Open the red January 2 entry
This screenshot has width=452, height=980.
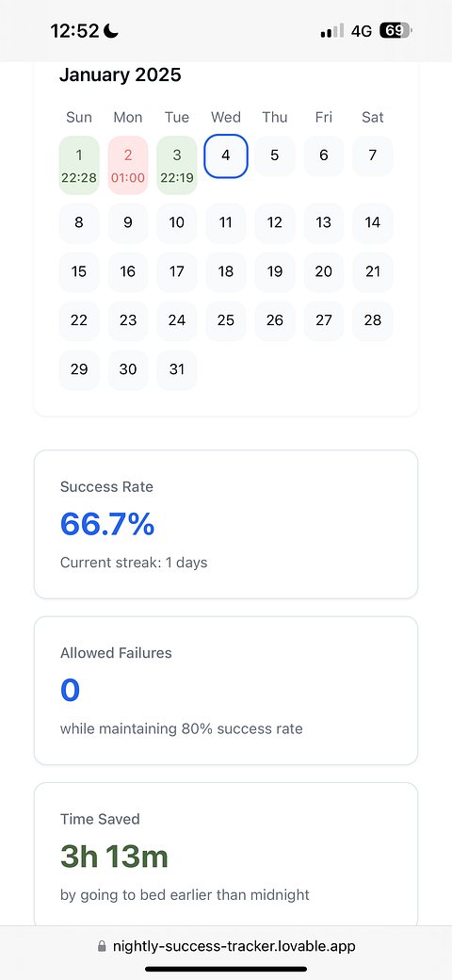(x=128, y=165)
